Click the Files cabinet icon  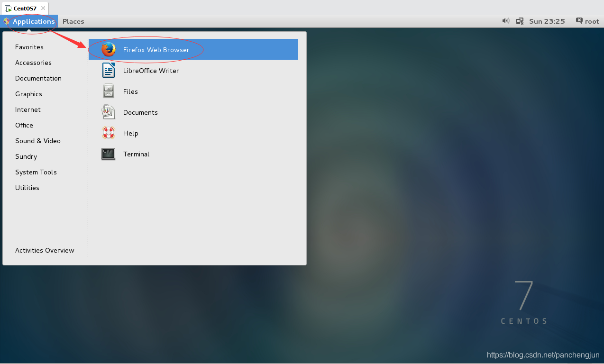109,91
